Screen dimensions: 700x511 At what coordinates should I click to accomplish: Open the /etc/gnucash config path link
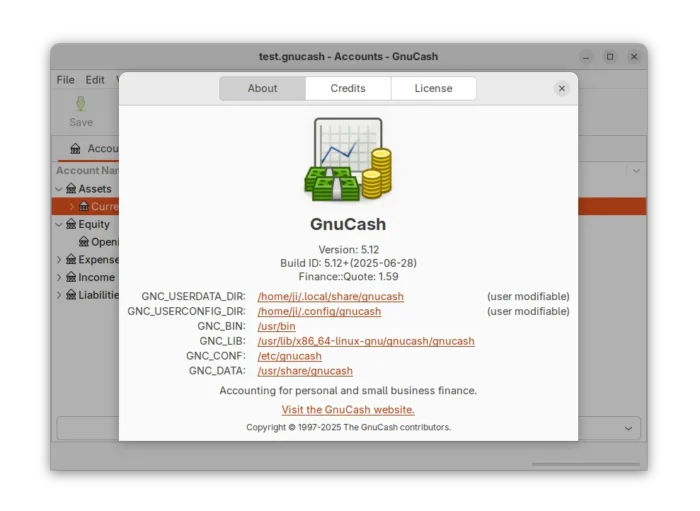(289, 356)
